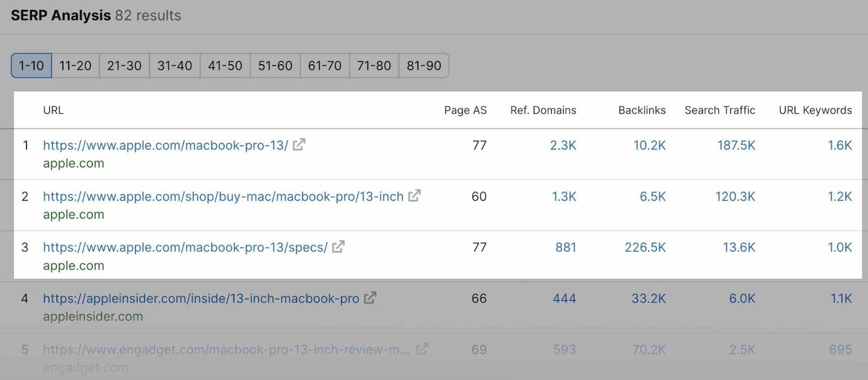Image resolution: width=868 pixels, height=380 pixels.
Task: Sort by the Search Traffic column
Action: [719, 110]
